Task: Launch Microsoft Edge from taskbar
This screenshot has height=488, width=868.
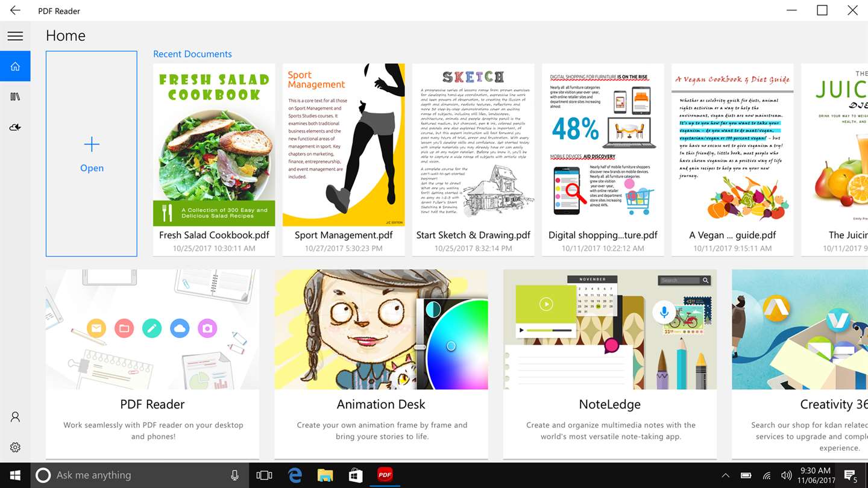Action: 295,475
